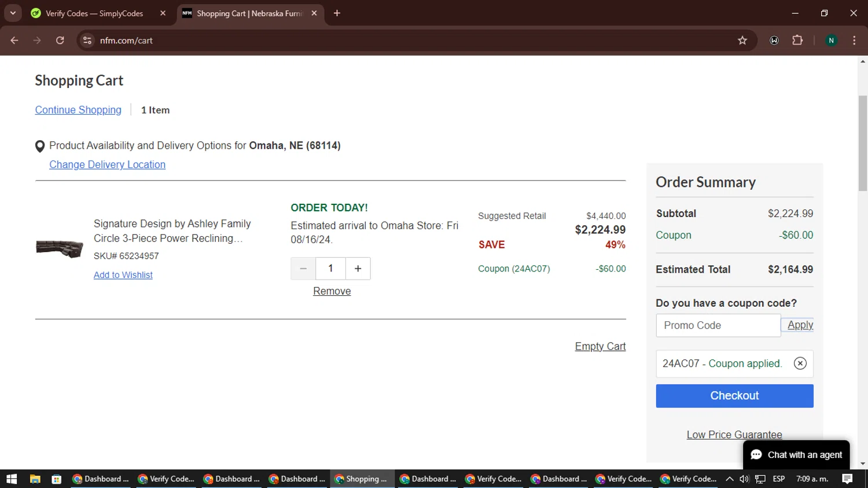Proceed with the blue Checkout button

pyautogui.click(x=734, y=396)
